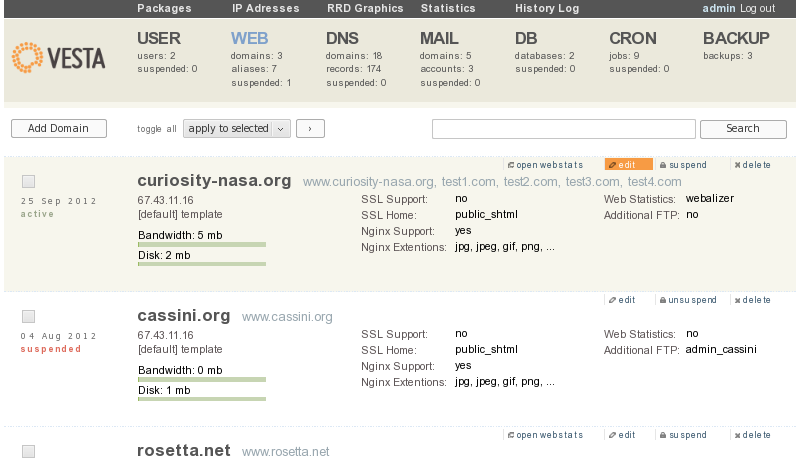Open the 'apply to selected' dropdown
800x460 pixels.
pyautogui.click(x=239, y=129)
